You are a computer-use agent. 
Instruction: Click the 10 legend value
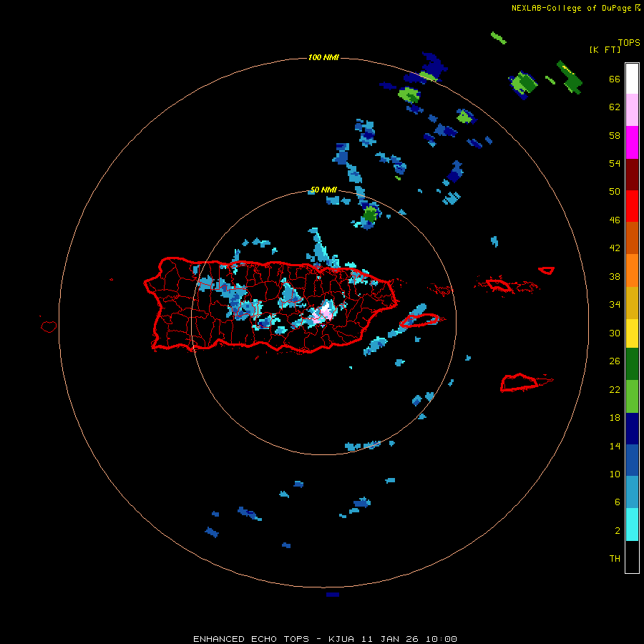(x=615, y=474)
